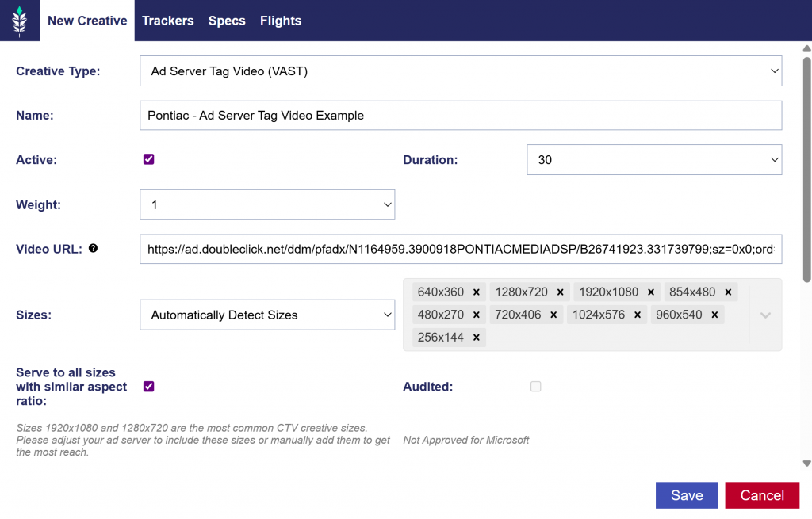Switch to the Trackers tab
The width and height of the screenshot is (812, 519).
coord(167,21)
